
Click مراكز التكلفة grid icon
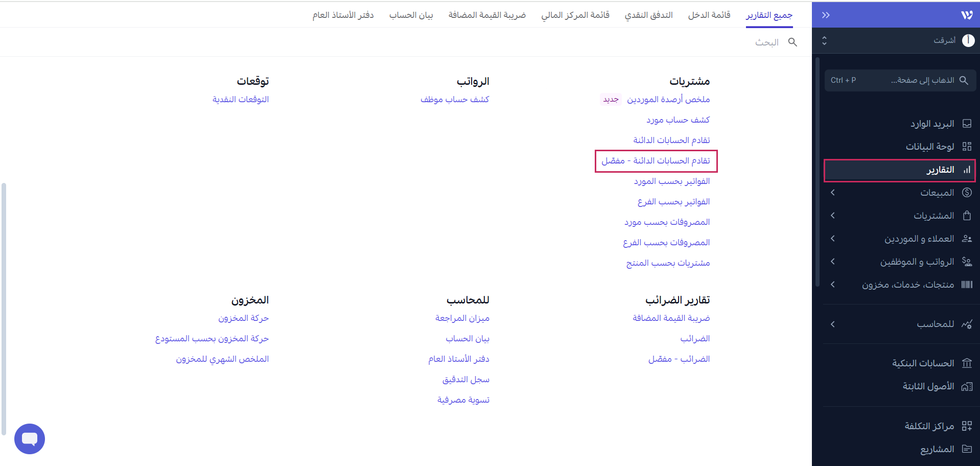pyautogui.click(x=967, y=426)
